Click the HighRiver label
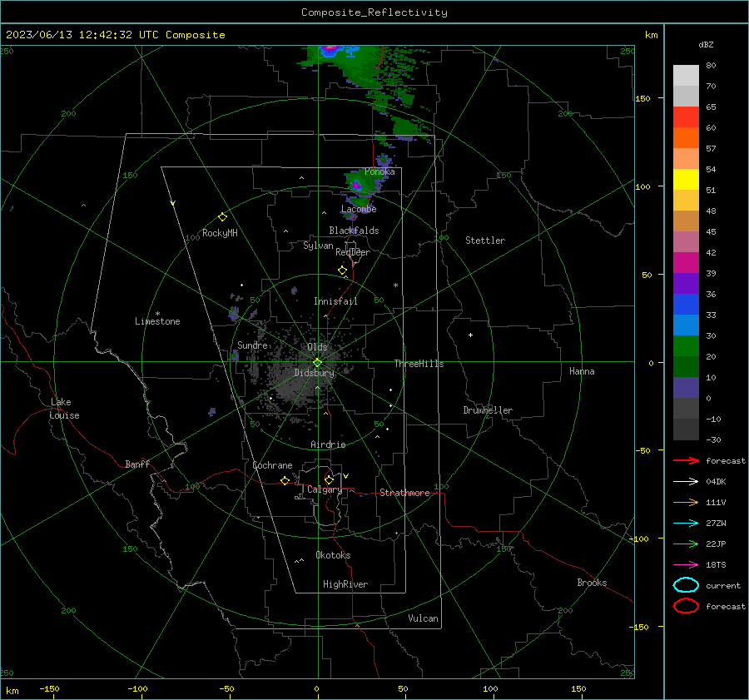This screenshot has height=700, width=749. (x=345, y=584)
